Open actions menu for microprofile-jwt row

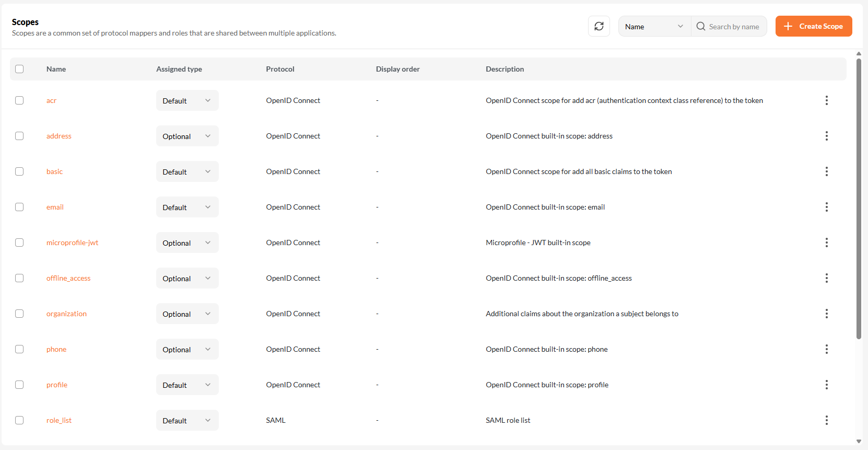[826, 243]
